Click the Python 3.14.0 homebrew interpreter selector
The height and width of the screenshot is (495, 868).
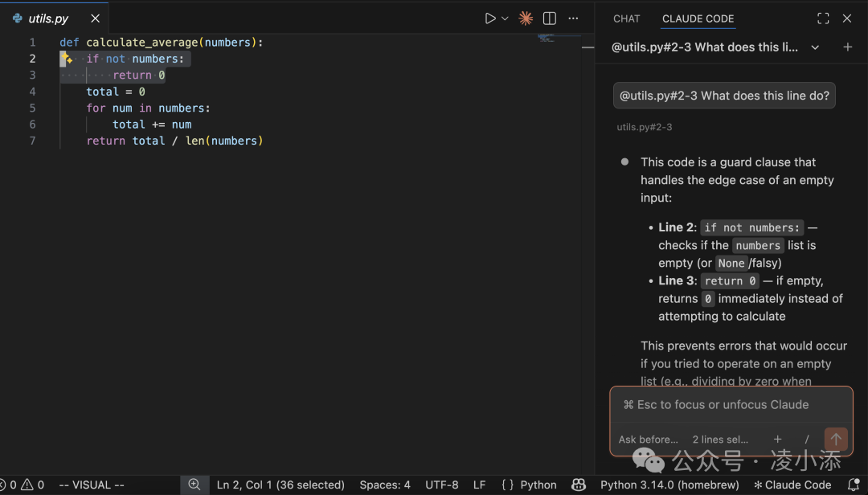(669, 485)
